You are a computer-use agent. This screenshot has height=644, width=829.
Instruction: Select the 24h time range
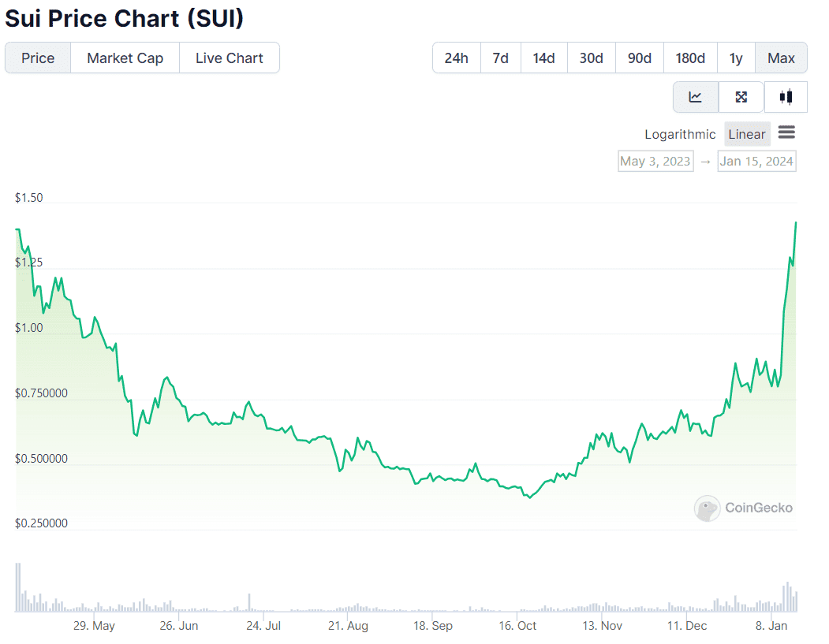coord(456,58)
